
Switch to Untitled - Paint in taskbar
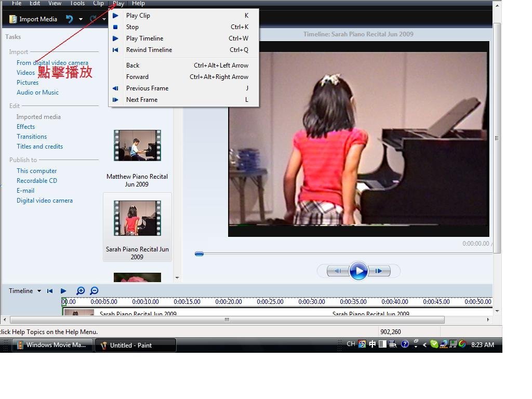click(135, 345)
